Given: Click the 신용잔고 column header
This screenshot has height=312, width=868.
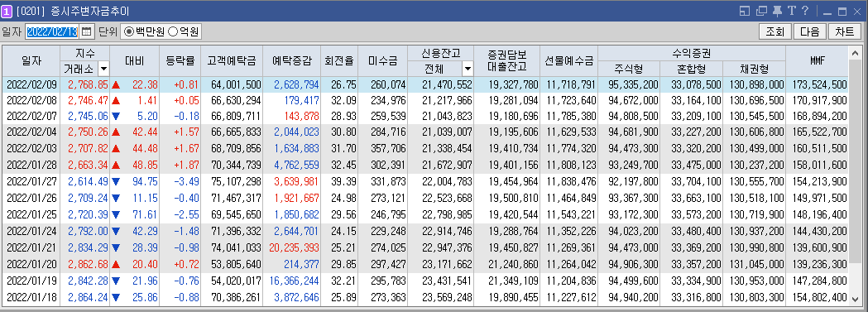Looking at the screenshot, I should tap(441, 54).
